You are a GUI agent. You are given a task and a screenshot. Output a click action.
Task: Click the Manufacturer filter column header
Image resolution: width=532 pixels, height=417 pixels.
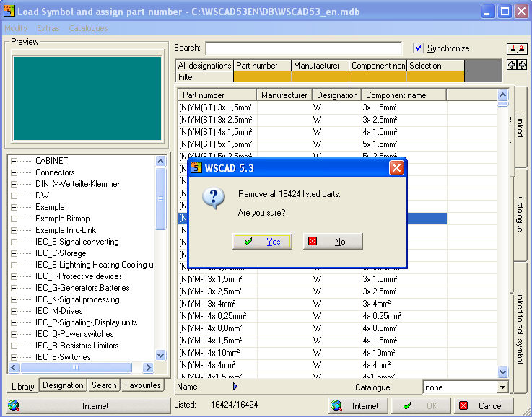coord(320,66)
